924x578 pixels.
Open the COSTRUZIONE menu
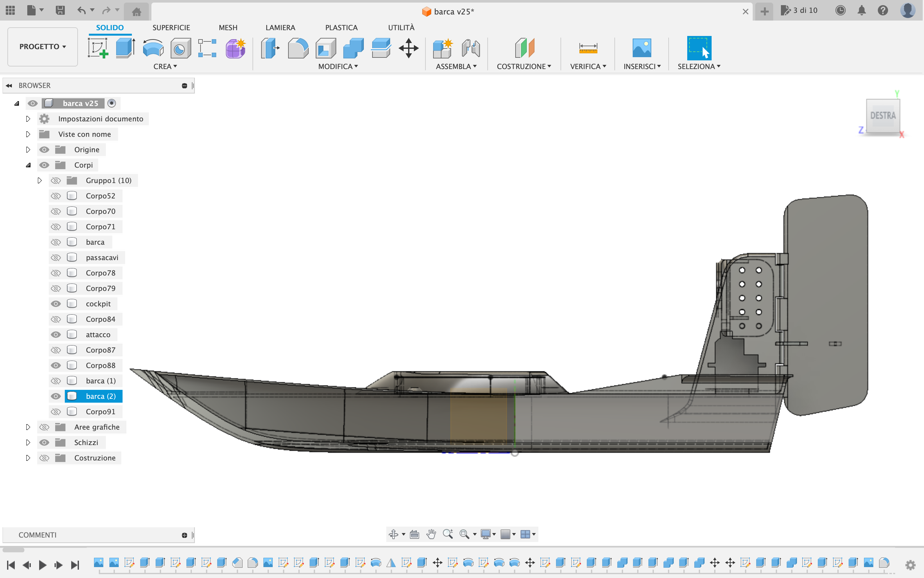click(524, 66)
